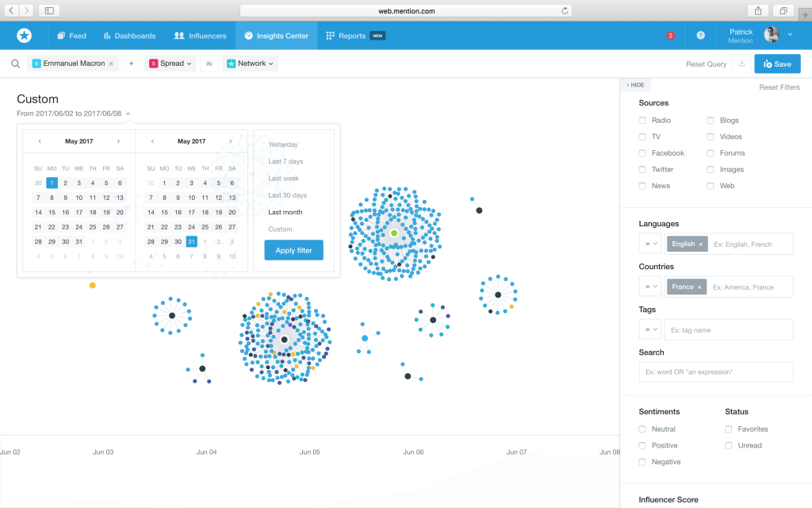Go to next month in right calendar
The image size is (812, 508).
(231, 141)
